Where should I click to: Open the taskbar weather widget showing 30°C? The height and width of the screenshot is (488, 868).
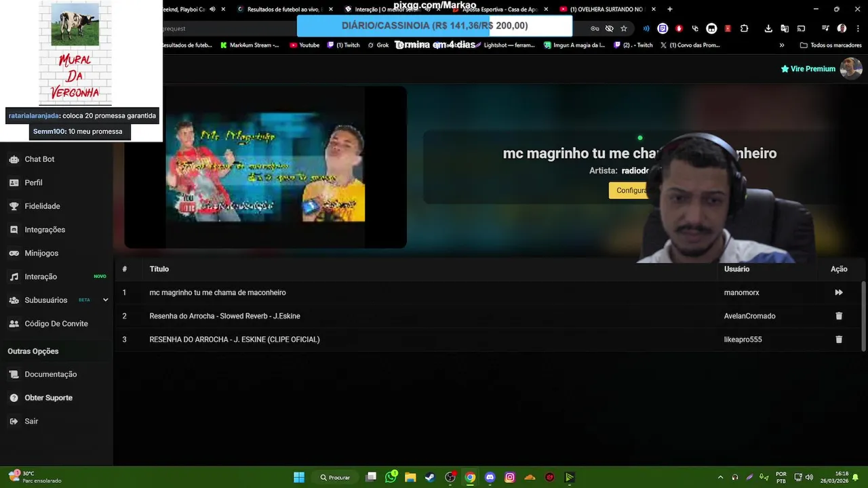pos(34,477)
